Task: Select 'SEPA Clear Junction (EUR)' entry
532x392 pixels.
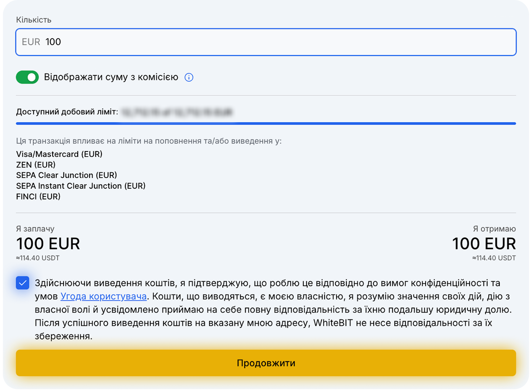Action: tap(66, 175)
